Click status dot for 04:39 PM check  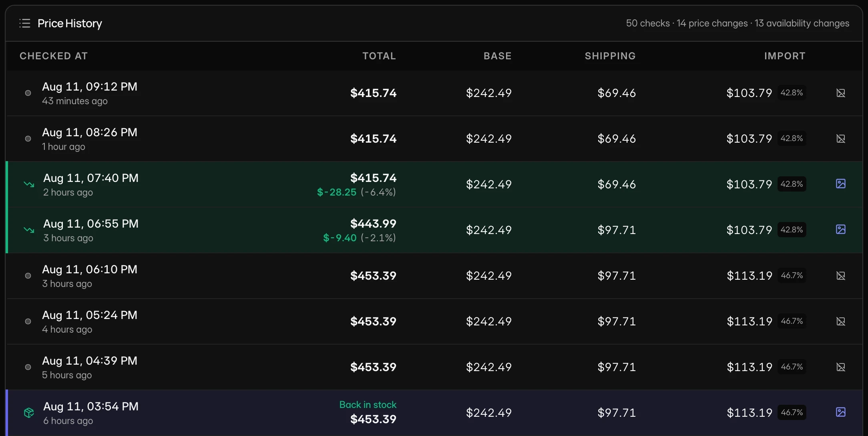(28, 367)
